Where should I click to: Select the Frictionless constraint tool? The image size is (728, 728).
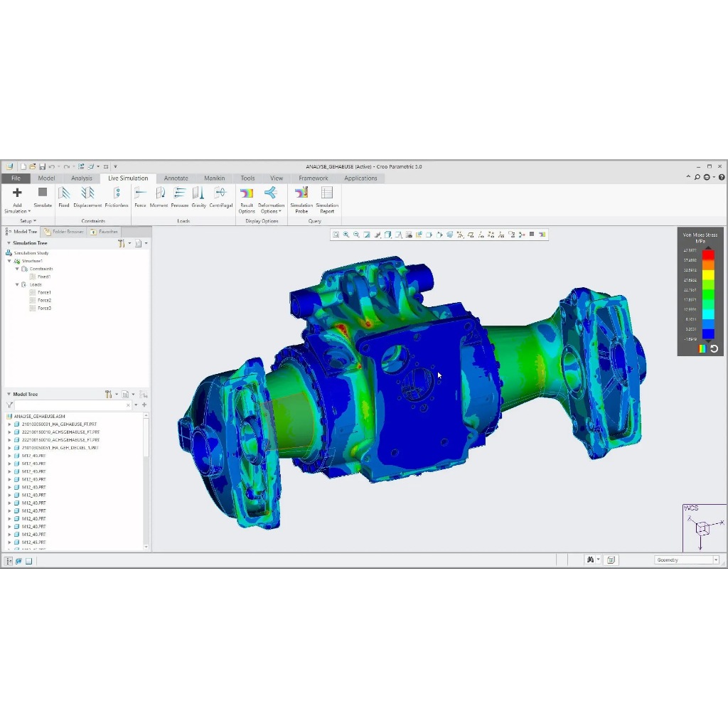click(x=117, y=197)
